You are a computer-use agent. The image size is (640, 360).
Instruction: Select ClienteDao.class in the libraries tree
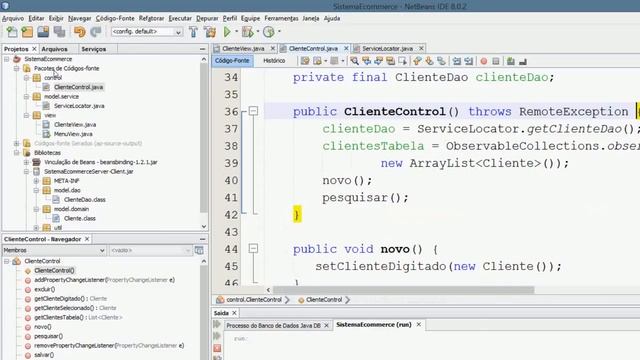tap(84, 200)
